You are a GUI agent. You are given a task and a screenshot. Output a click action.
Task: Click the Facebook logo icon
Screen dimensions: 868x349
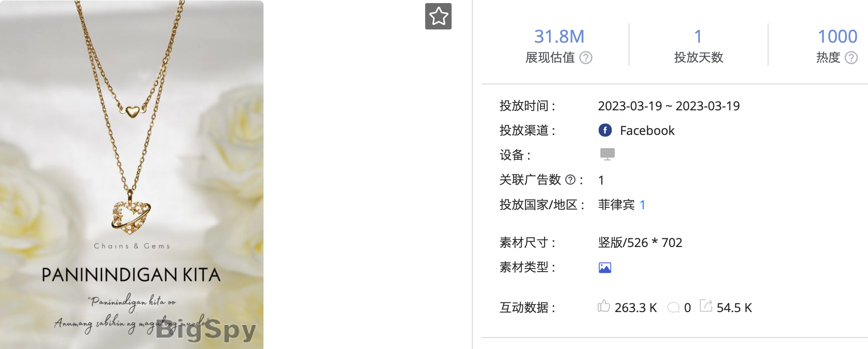pos(605,130)
